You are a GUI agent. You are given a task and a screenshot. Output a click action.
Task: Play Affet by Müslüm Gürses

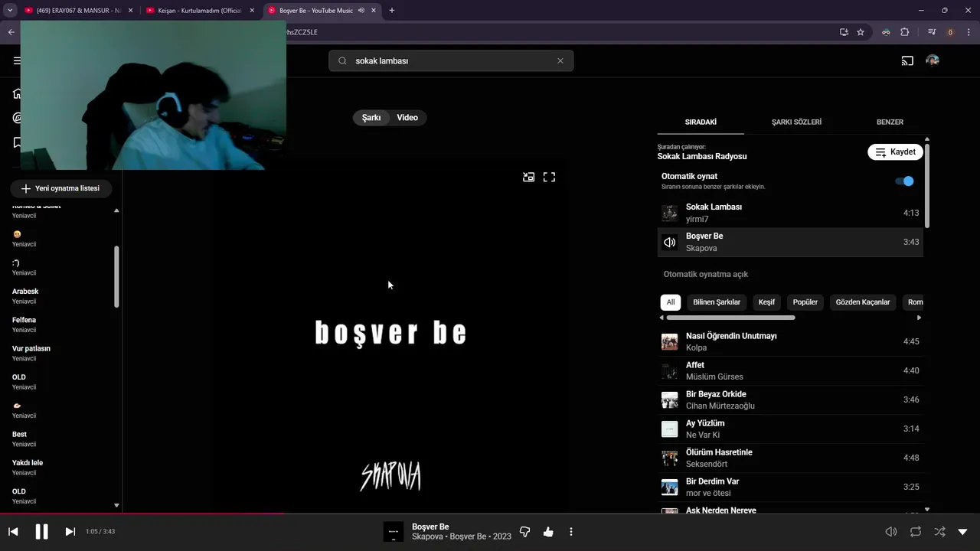coord(790,370)
